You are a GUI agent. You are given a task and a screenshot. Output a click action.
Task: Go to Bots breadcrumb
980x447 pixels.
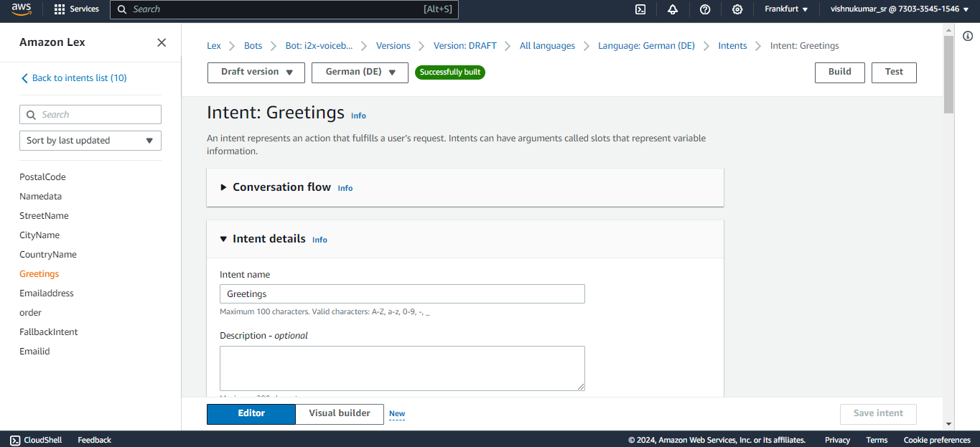point(253,46)
